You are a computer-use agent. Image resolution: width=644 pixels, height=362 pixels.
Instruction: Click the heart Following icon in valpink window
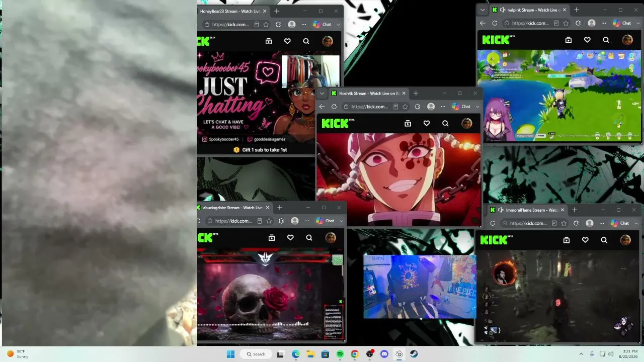(587, 40)
